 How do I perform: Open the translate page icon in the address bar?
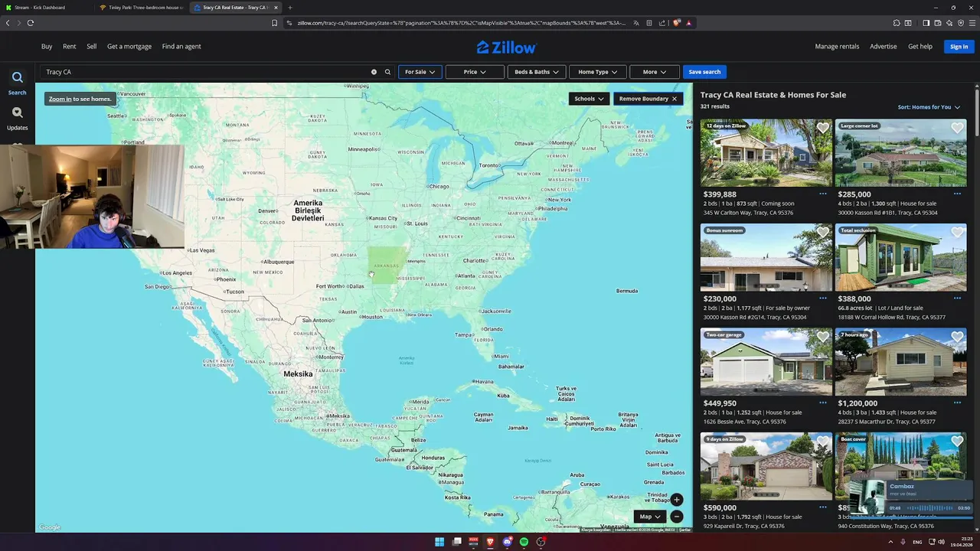point(636,23)
